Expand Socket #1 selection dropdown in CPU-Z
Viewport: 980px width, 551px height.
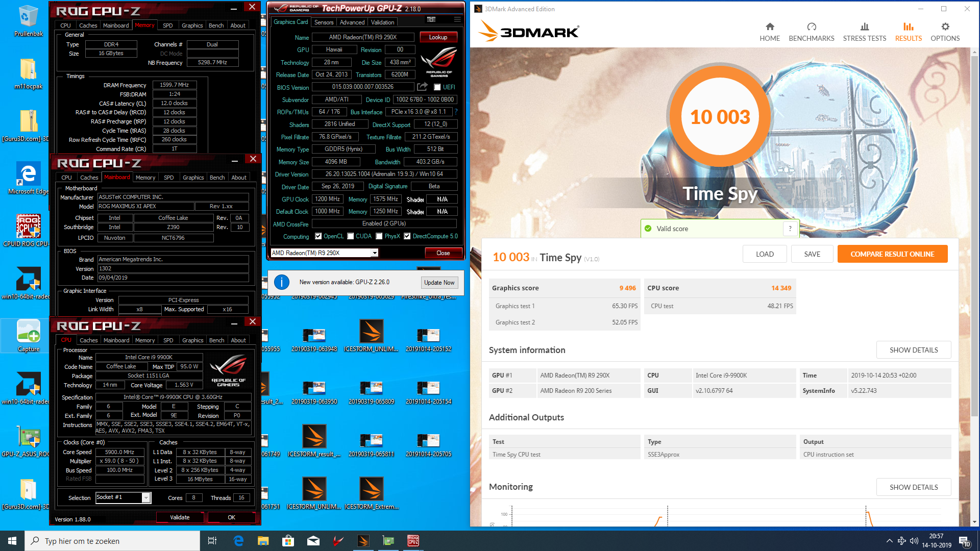[146, 497]
